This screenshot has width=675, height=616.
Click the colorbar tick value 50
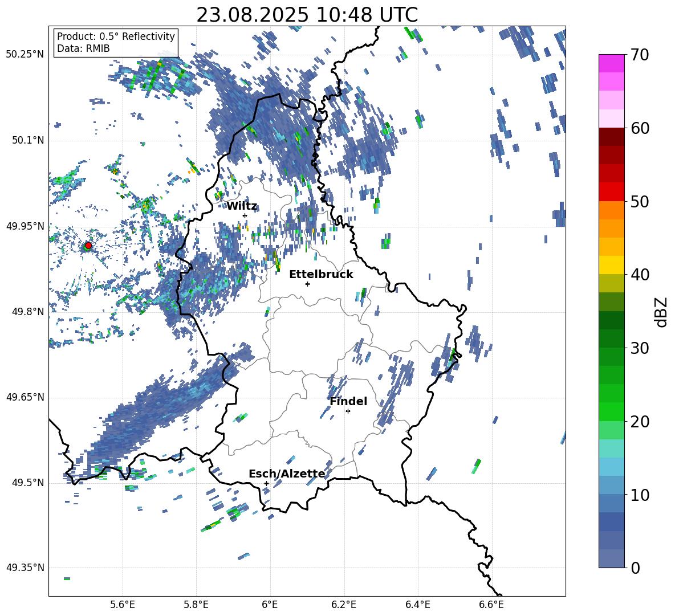(x=640, y=201)
